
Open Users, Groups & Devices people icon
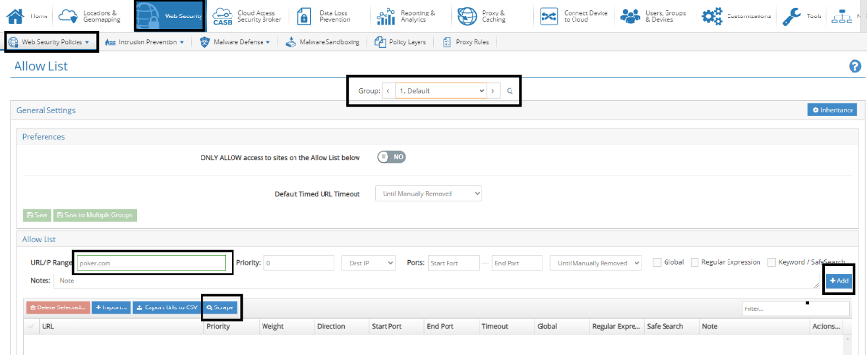tap(630, 16)
